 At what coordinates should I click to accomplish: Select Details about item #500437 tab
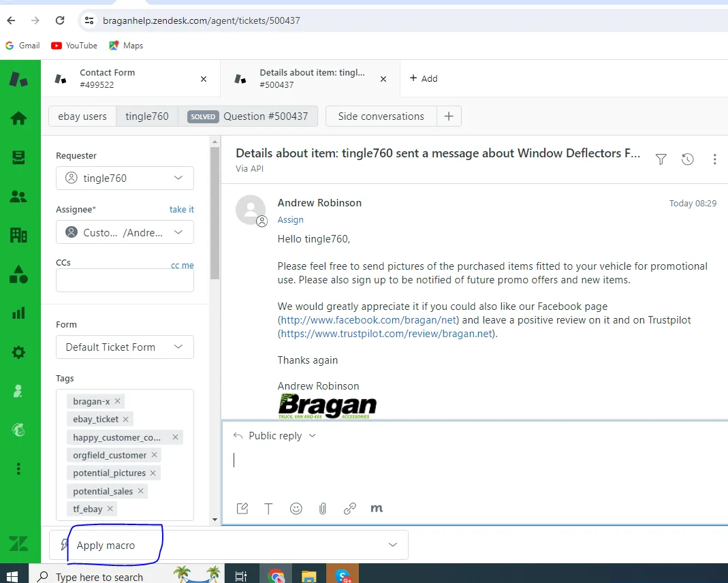click(310, 78)
